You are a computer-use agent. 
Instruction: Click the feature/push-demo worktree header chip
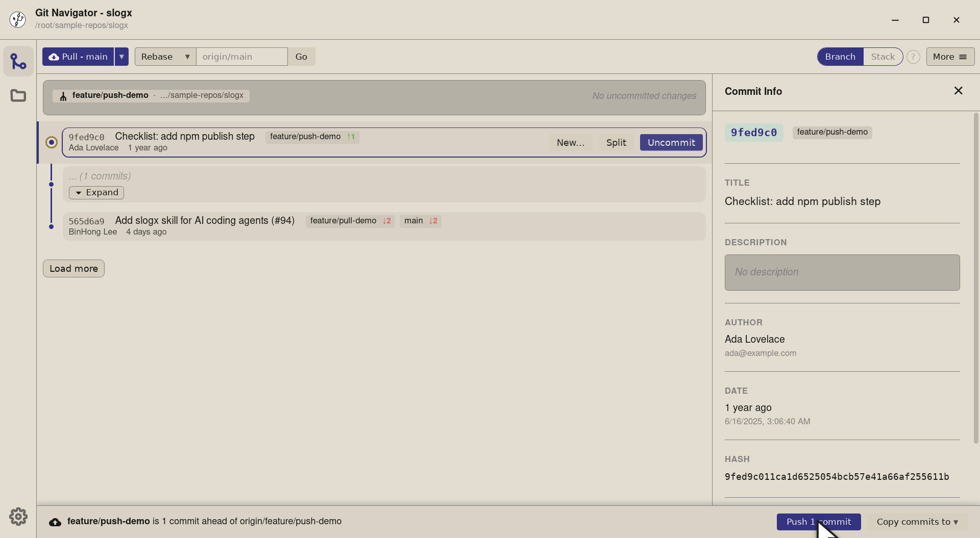point(151,95)
